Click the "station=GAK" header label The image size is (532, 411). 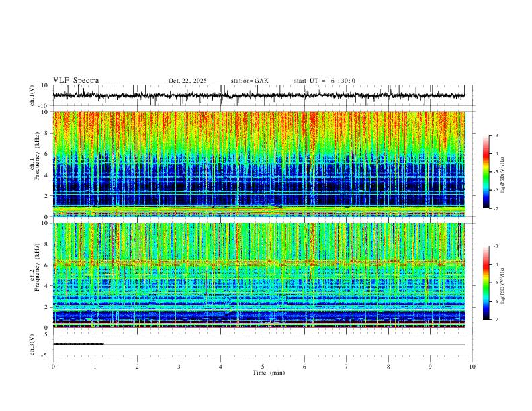[x=249, y=81]
